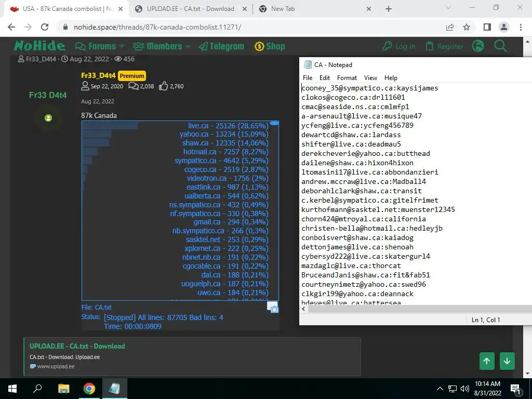Open a new browser tab with plus
The width and height of the screenshot is (532, 399).
coord(389,9)
